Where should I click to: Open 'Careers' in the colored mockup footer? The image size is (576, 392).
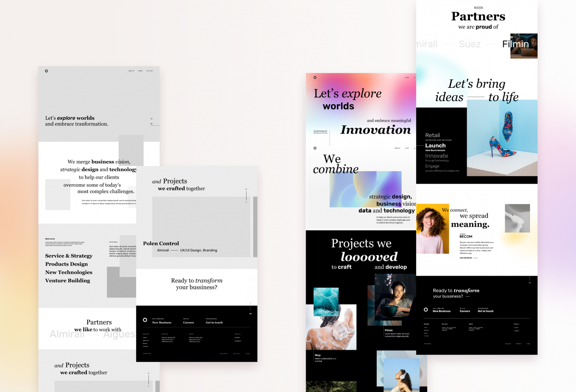465,311
